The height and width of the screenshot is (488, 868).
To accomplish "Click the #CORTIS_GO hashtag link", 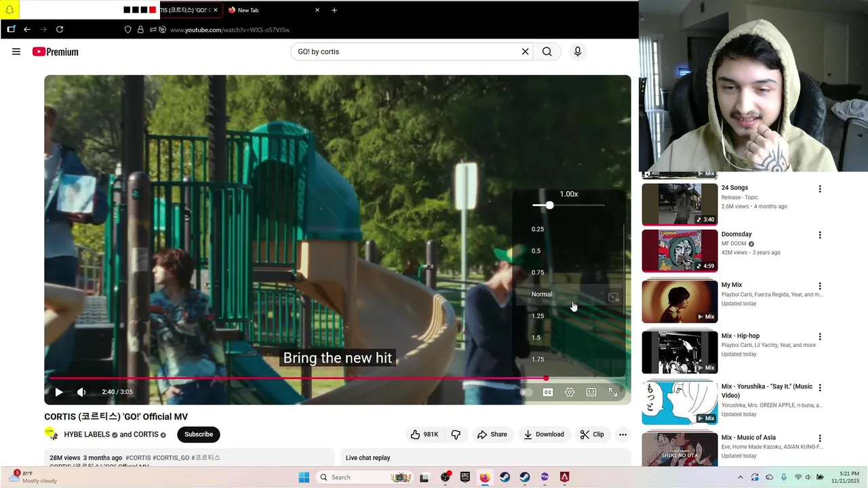I will [x=172, y=458].
